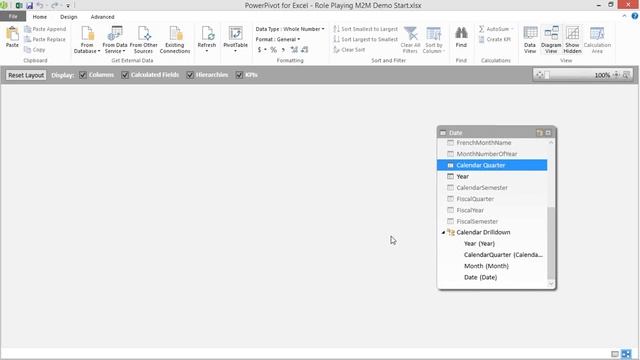Screen dimensions: 640x360
Task: Click Clear Sort
Action: pyautogui.click(x=349, y=49)
